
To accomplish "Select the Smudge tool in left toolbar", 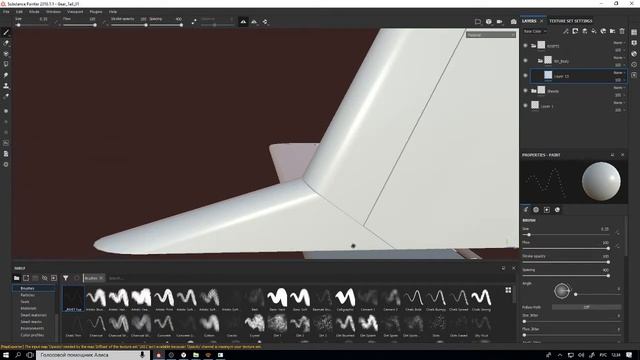I will coord(6,75).
